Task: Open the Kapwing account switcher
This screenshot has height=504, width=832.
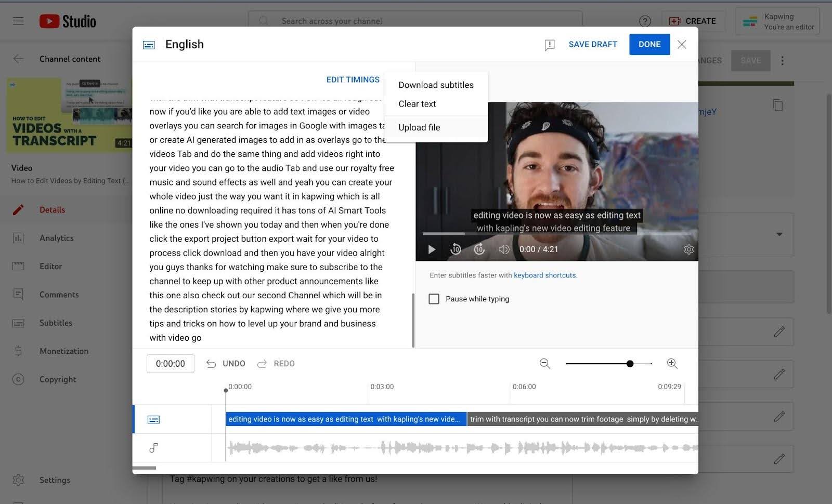Action: click(777, 21)
